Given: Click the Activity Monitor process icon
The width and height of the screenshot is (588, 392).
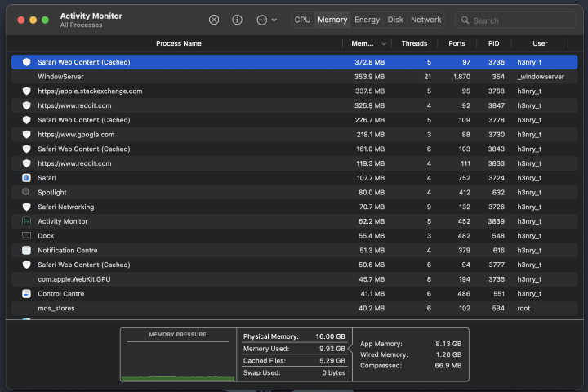Looking at the screenshot, I should tap(26, 221).
